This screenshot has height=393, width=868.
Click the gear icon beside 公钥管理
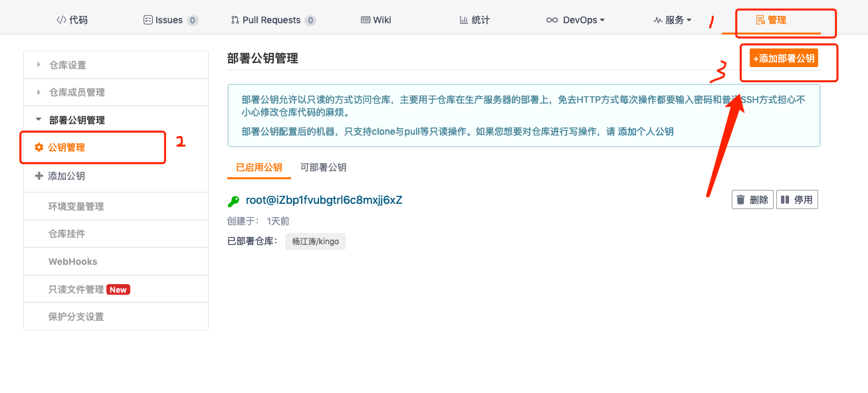pos(39,147)
